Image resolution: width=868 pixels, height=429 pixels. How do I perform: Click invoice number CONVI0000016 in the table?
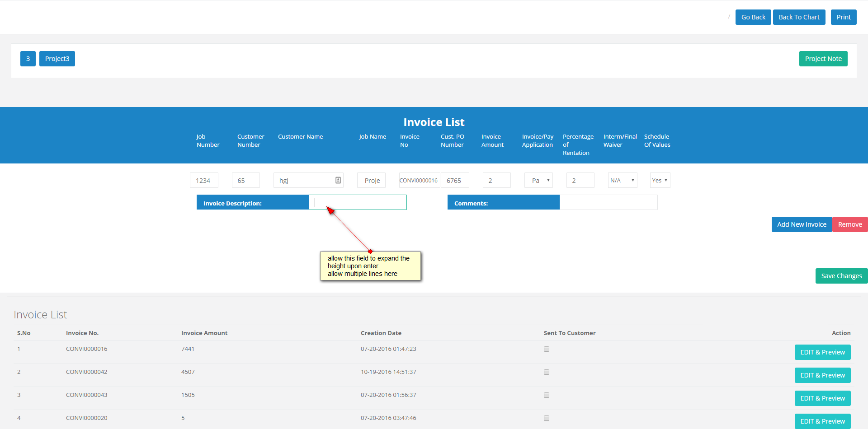tap(87, 349)
